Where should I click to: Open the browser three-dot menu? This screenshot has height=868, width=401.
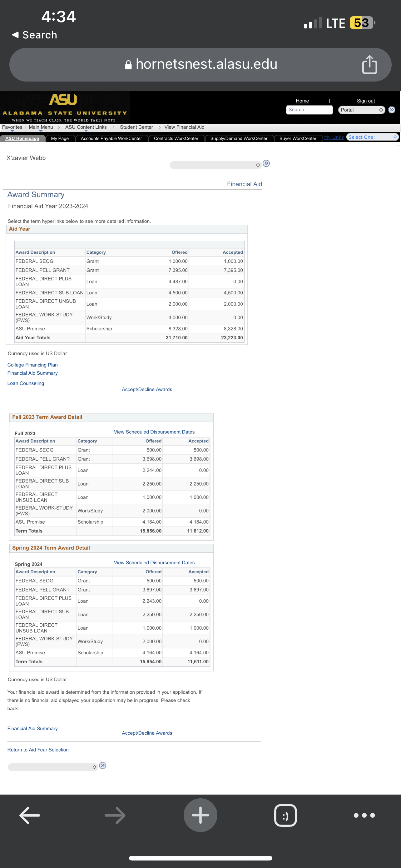coord(364,815)
